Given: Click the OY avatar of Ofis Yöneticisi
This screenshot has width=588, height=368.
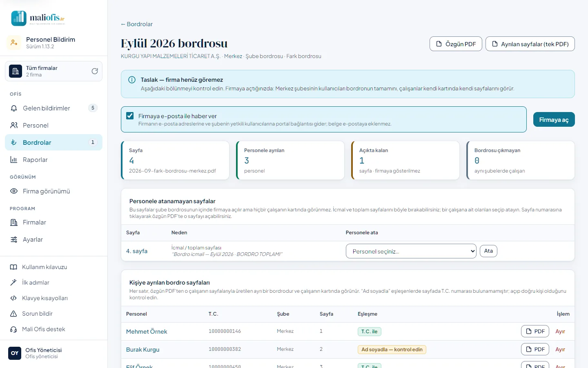Looking at the screenshot, I should click(15, 353).
